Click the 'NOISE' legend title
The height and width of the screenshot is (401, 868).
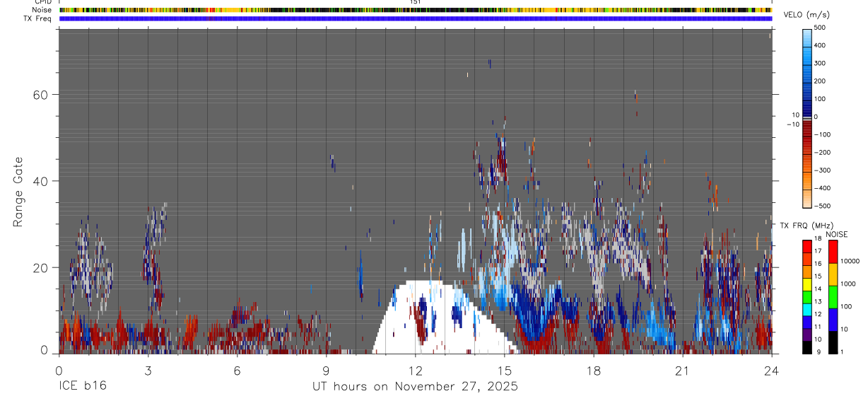coord(835,235)
